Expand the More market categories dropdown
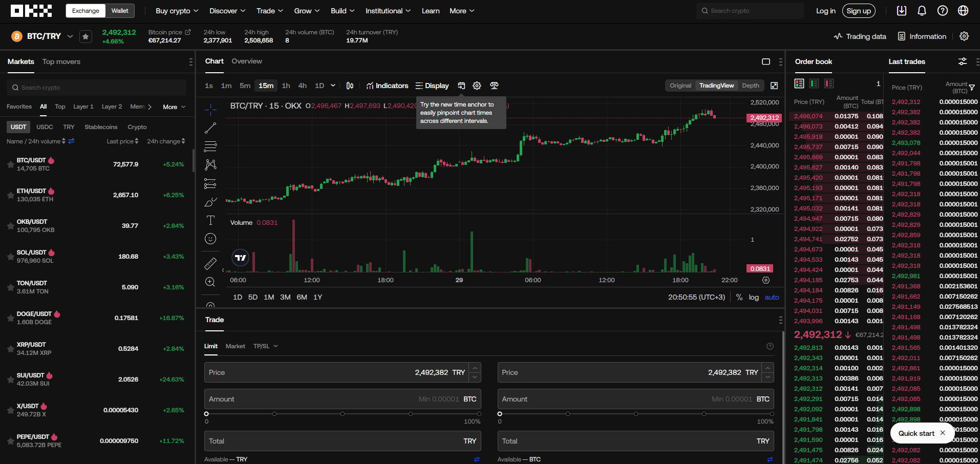The width and height of the screenshot is (980, 464). [x=174, y=107]
